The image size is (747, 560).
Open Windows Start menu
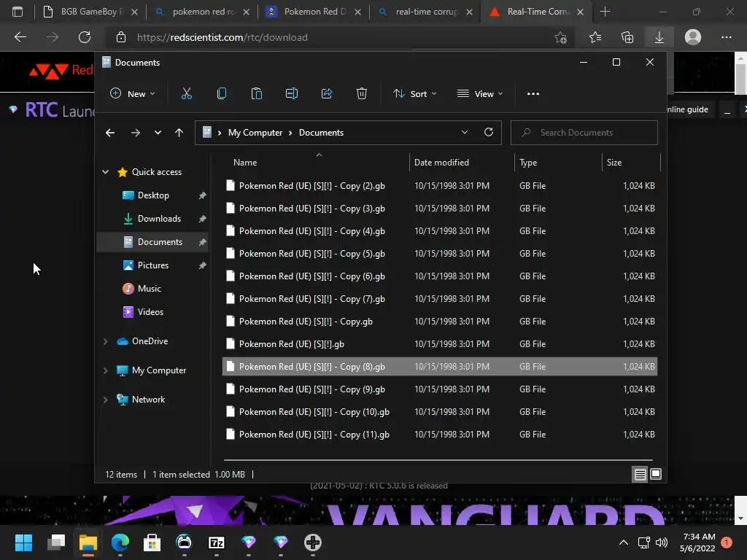[23, 542]
